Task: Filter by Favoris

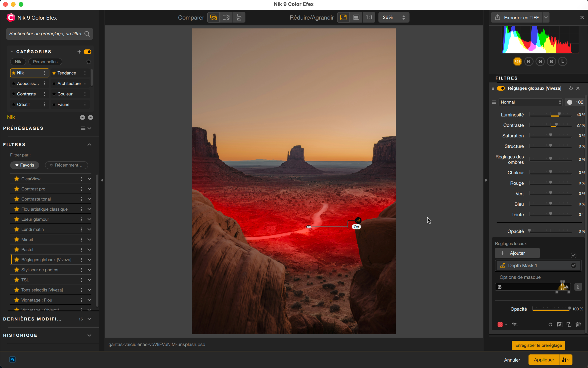Action: click(x=25, y=165)
